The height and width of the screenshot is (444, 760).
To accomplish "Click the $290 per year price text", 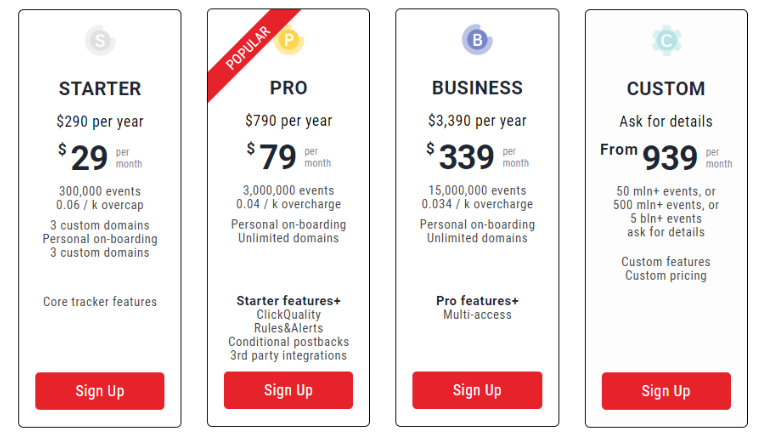I will point(100,121).
